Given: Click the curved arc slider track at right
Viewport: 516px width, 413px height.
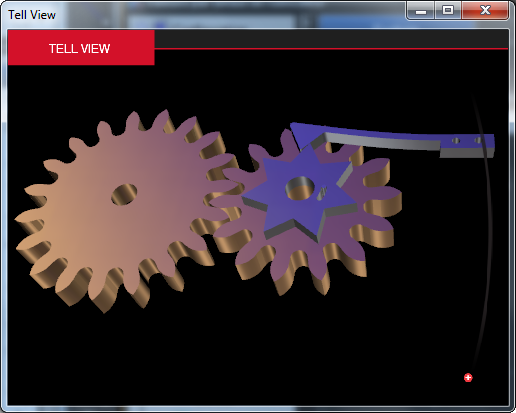Looking at the screenshot, I should (483, 230).
